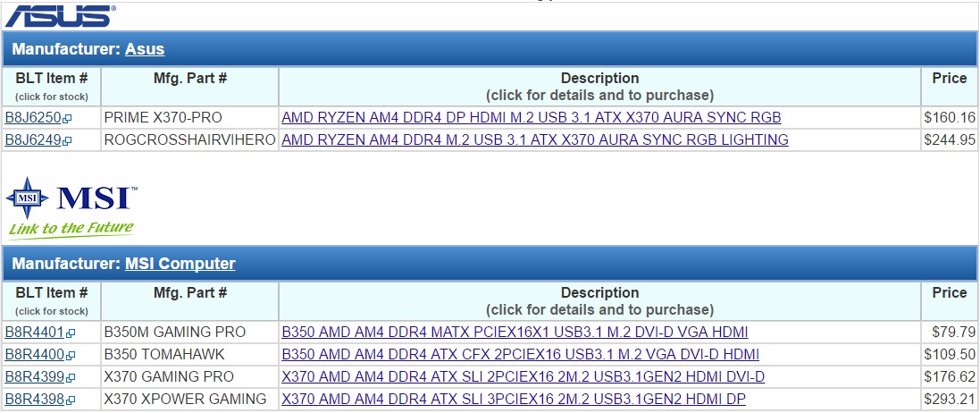980x413 pixels.
Task: Check stock for item B8J6250
Action: pos(33,117)
